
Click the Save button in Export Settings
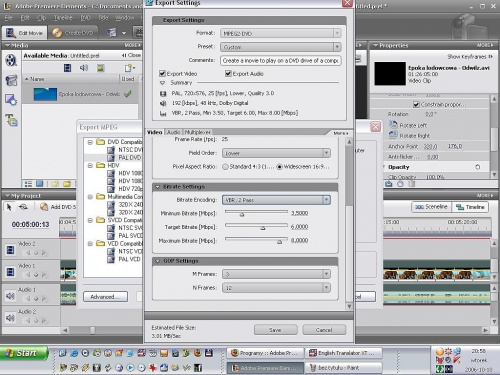(x=275, y=330)
